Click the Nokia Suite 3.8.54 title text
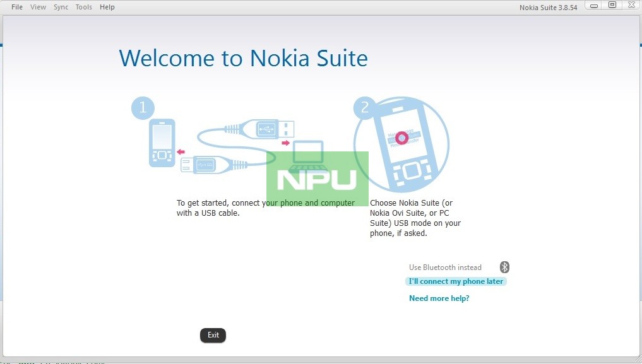The width and height of the screenshot is (642, 364). pyautogui.click(x=548, y=8)
